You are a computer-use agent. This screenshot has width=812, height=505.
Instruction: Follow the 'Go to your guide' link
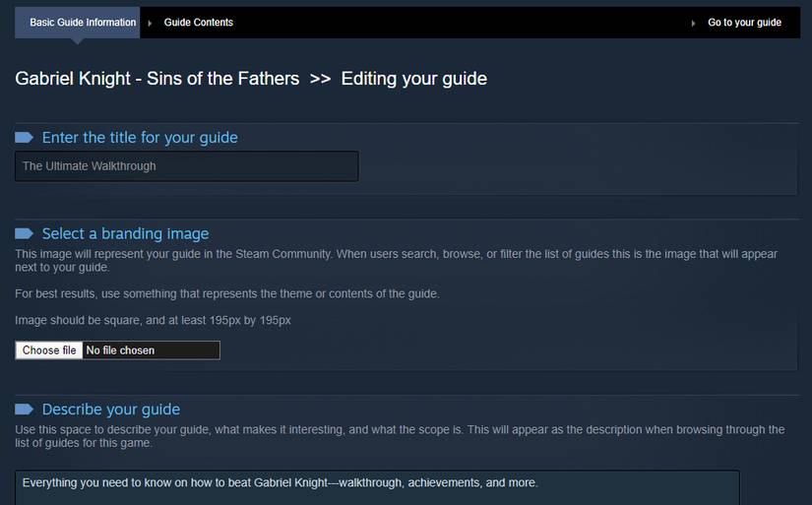click(x=744, y=23)
